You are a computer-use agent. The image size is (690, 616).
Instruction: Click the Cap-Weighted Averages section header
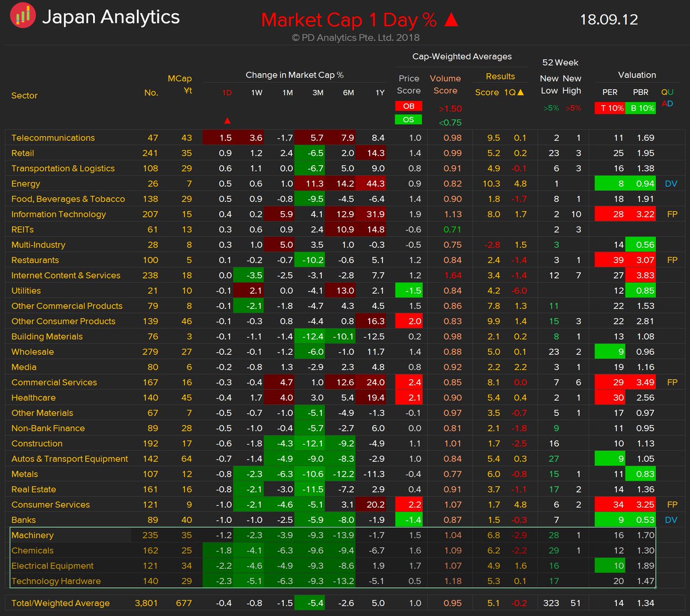[x=462, y=56]
